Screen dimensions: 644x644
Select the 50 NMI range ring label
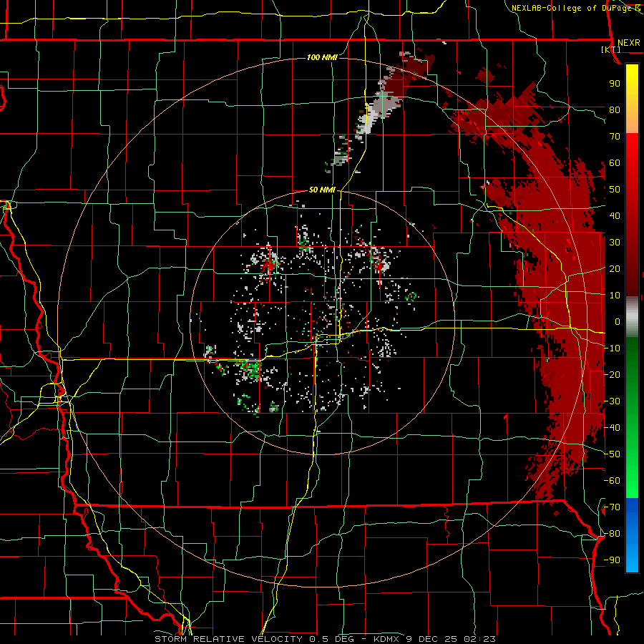coord(322,190)
